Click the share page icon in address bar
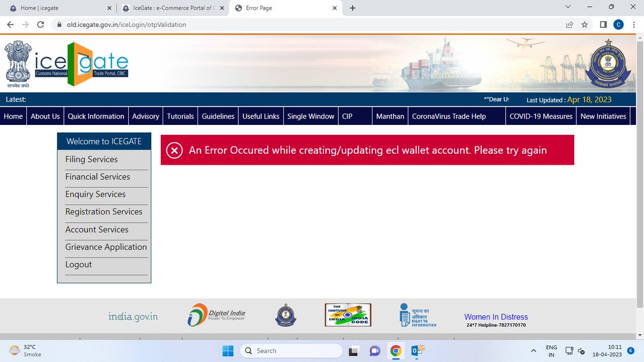Screen dimensions: 644x362 tap(569, 25)
